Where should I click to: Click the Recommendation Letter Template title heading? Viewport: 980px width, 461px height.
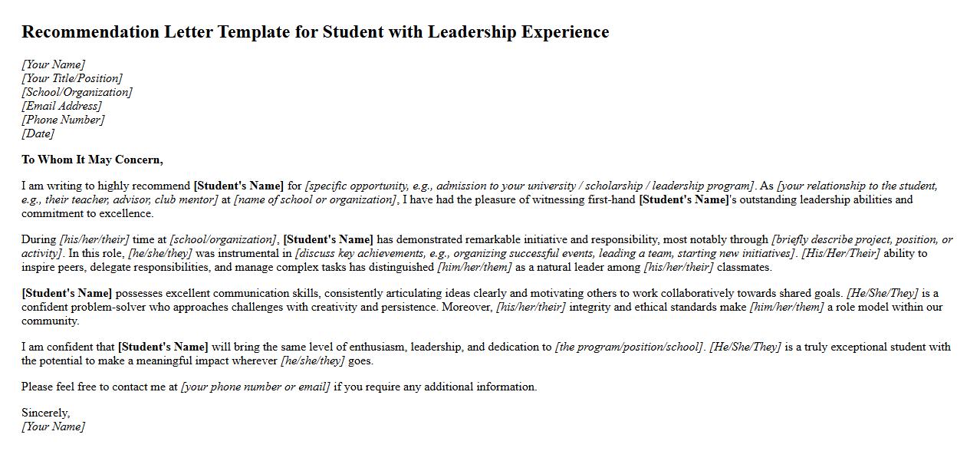315,32
